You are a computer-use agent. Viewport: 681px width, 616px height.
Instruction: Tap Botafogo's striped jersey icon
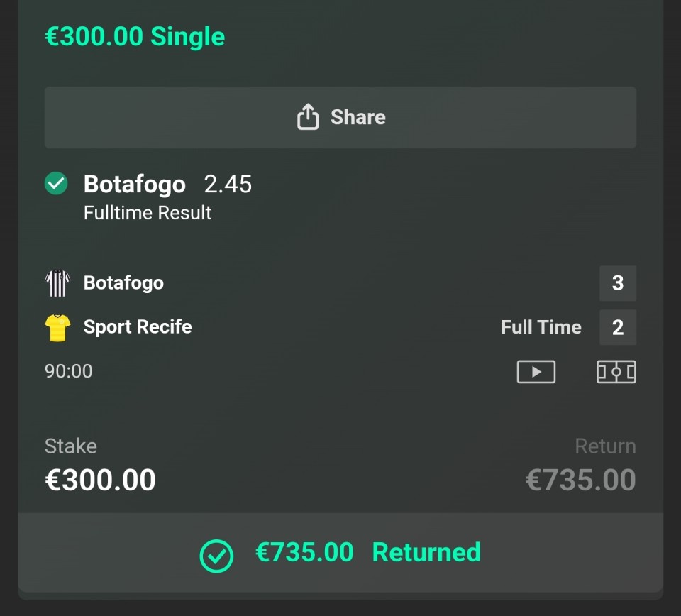[x=57, y=283]
